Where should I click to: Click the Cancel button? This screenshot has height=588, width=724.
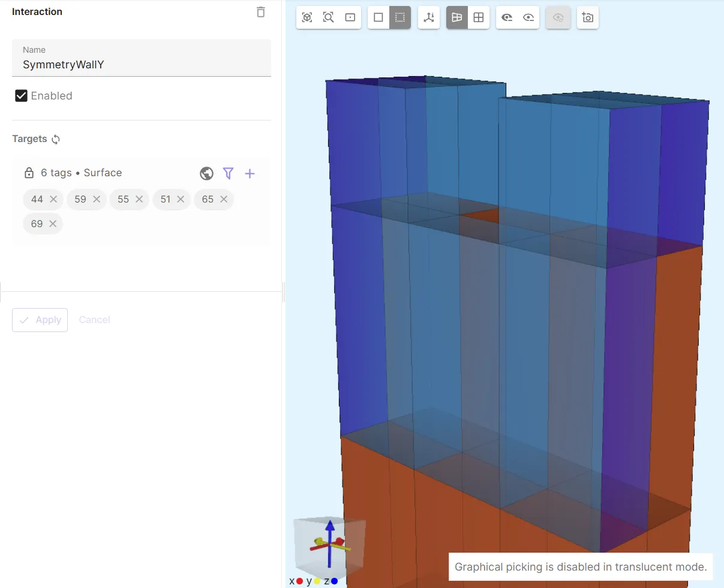point(95,320)
